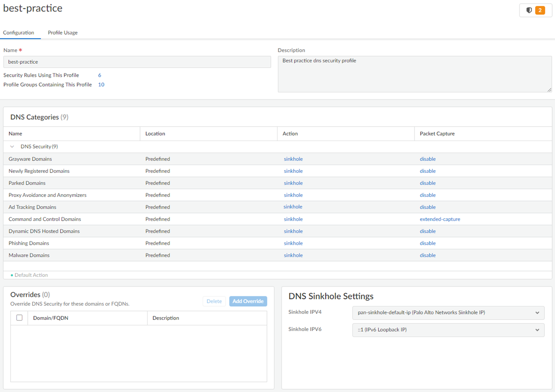This screenshot has height=392, width=555.
Task: Click disable packet capture for Phishing Domains
Action: click(428, 243)
